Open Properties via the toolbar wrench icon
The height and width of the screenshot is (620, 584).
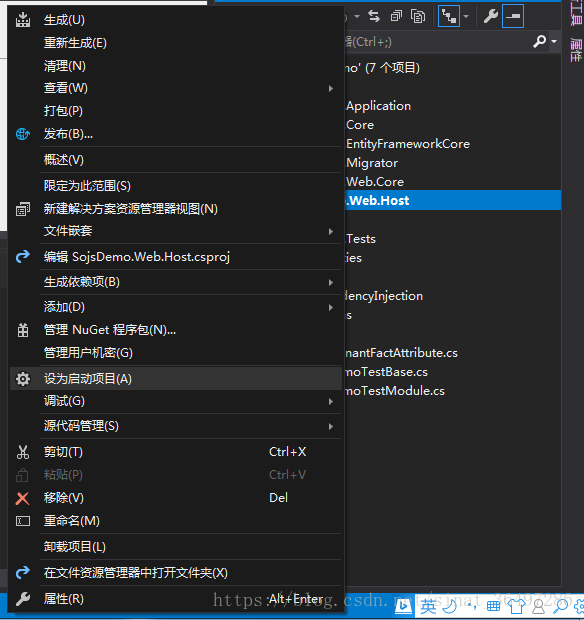[x=491, y=16]
